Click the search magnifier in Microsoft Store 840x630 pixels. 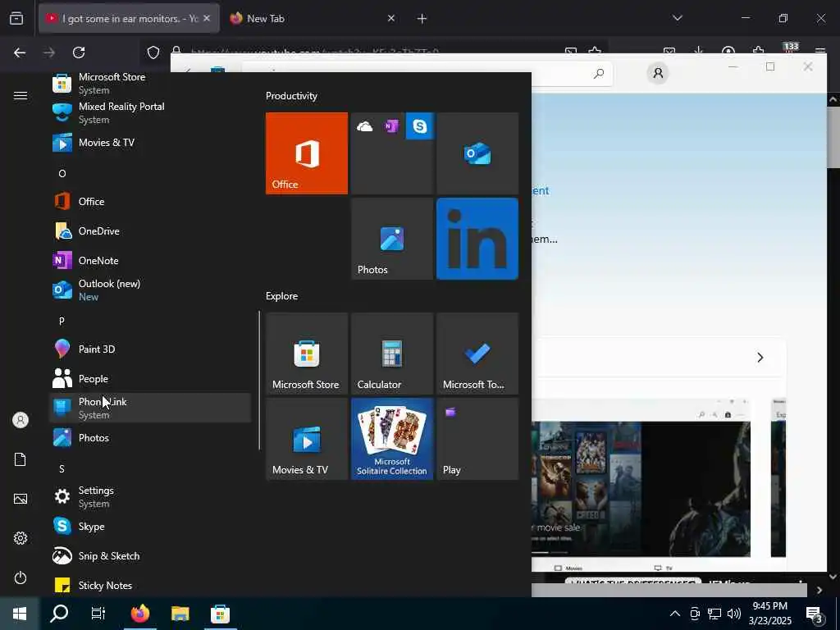click(598, 73)
